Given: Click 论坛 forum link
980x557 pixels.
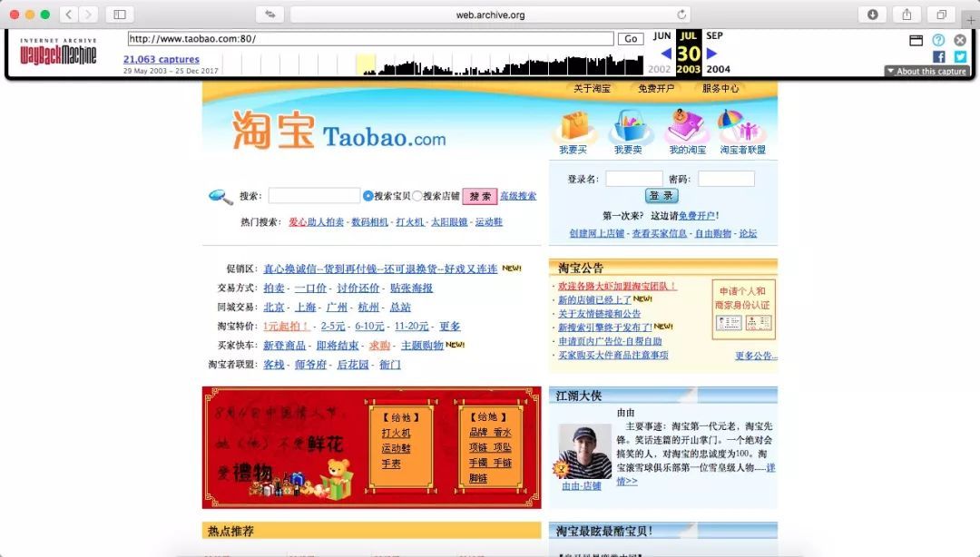Looking at the screenshot, I should click(748, 233).
